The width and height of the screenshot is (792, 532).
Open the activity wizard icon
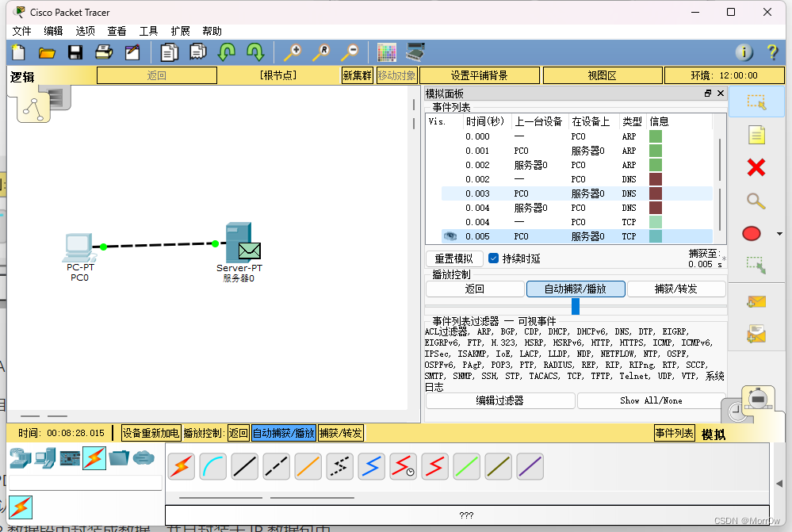(132, 52)
